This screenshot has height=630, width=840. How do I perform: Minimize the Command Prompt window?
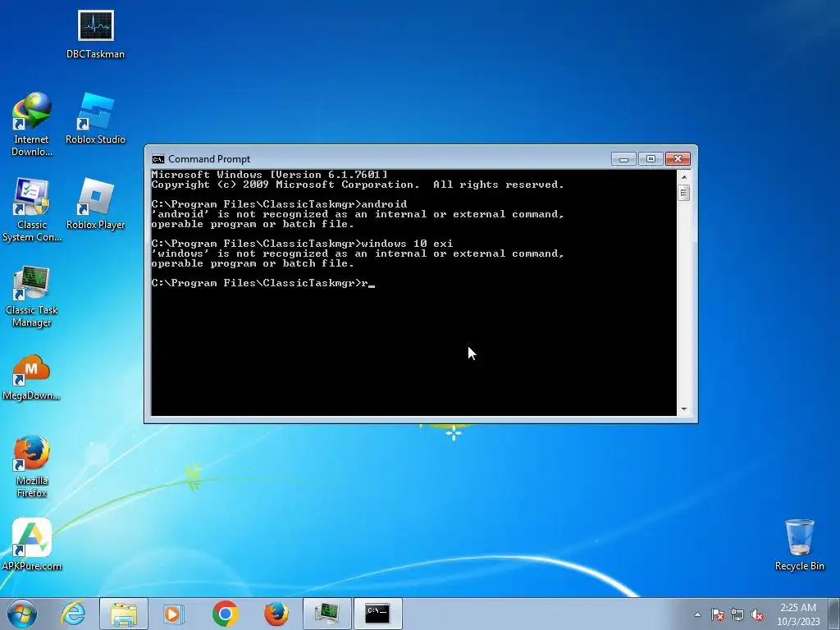(623, 158)
